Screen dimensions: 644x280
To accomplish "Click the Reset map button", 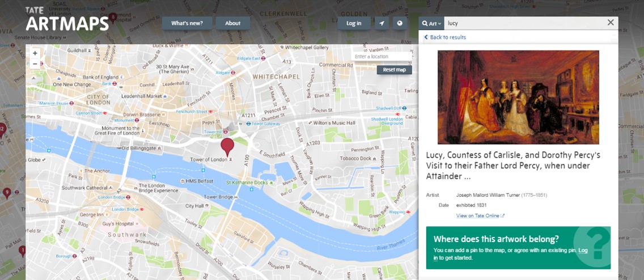I will 395,70.
